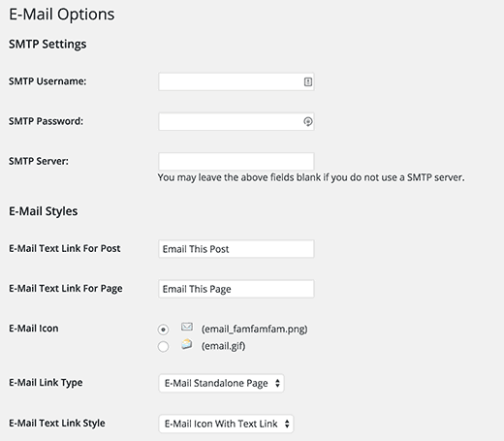Click the E-Mail Text Link For Post label
The width and height of the screenshot is (504, 441).
(x=65, y=248)
